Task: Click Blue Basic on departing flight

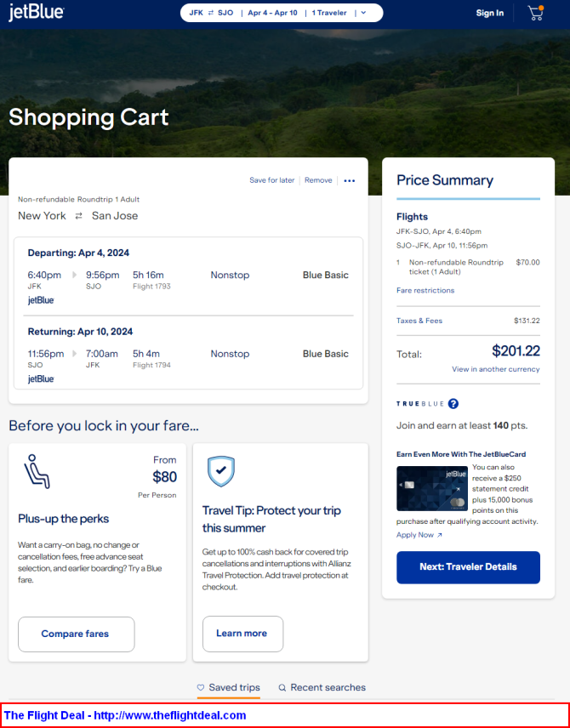Action: 326,275
